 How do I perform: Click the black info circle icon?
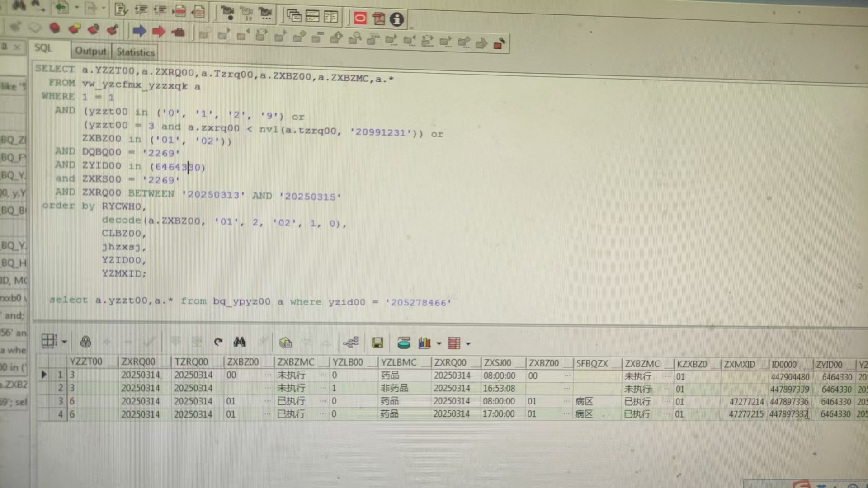(x=396, y=19)
